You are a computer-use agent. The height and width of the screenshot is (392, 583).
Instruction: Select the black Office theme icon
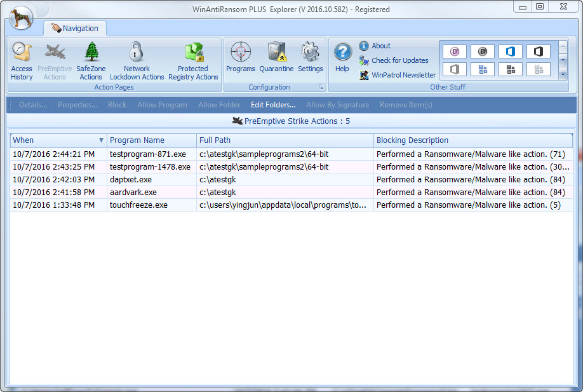pyautogui.click(x=539, y=51)
